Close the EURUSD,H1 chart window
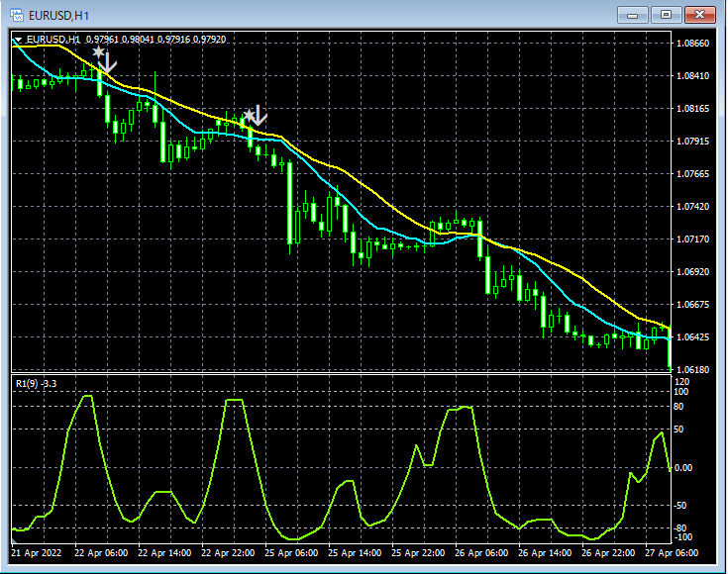Screen dimensions: 728x574 click(699, 15)
